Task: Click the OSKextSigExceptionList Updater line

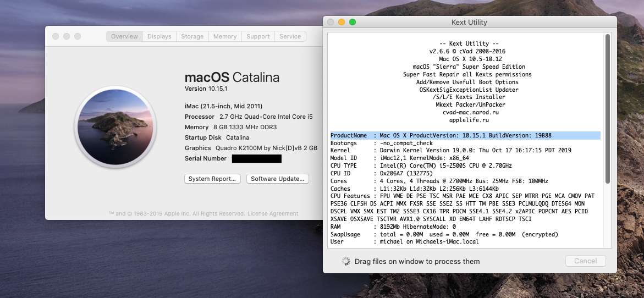Action: click(x=469, y=90)
